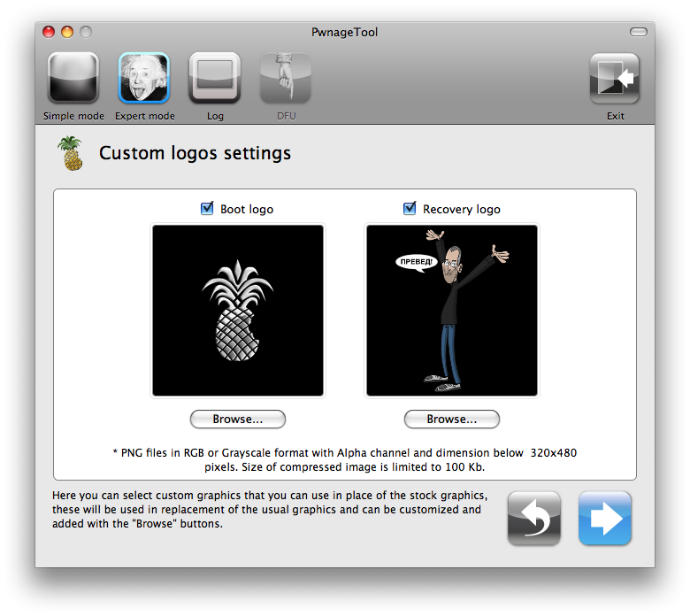The width and height of the screenshot is (690, 616).
Task: Exit PwnageTool using the Exit icon
Action: tap(615, 79)
